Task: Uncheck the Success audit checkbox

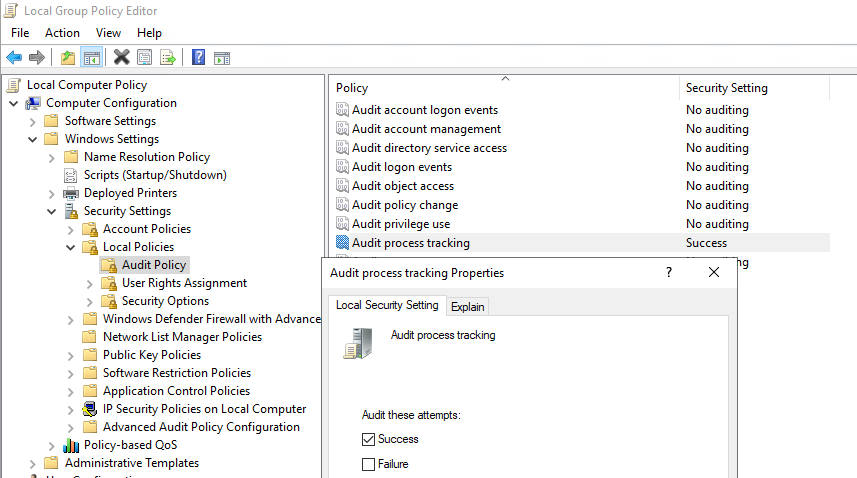Action: 368,439
